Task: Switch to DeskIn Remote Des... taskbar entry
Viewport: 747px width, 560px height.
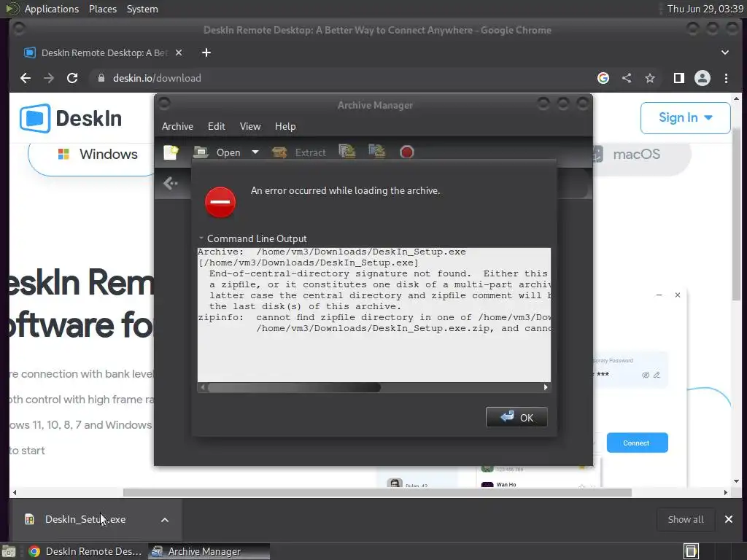Action: (86, 551)
